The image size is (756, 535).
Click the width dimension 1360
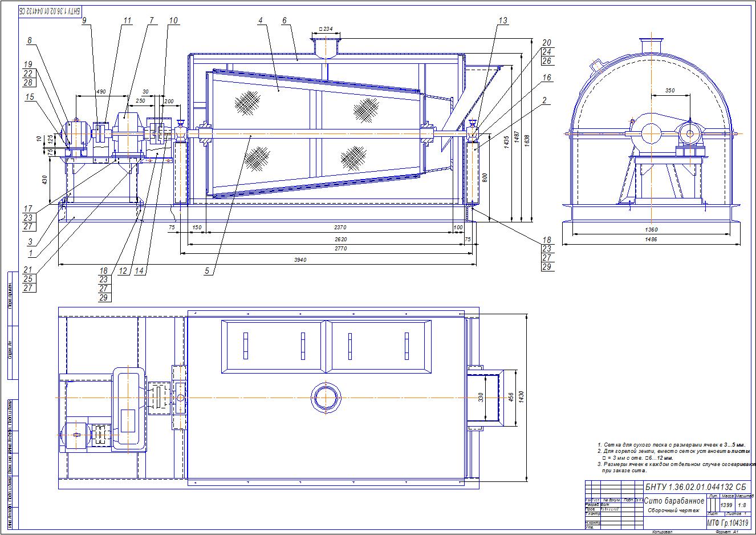click(x=651, y=229)
